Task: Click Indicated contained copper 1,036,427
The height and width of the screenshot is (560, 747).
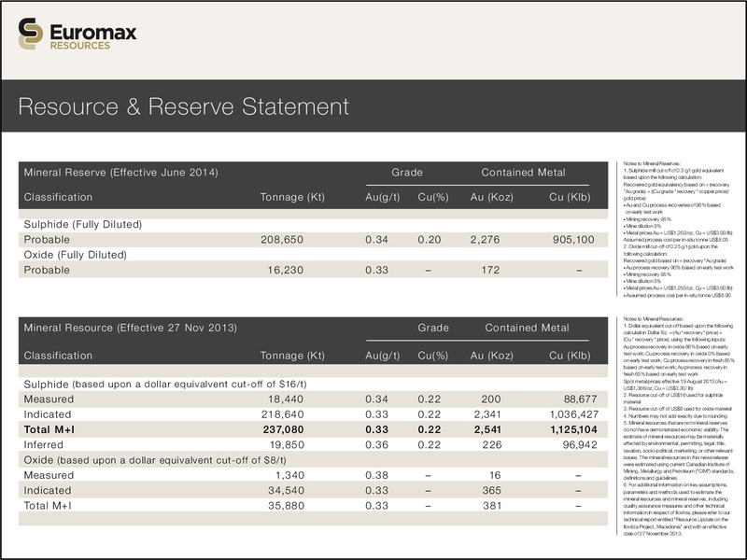Action: point(574,414)
